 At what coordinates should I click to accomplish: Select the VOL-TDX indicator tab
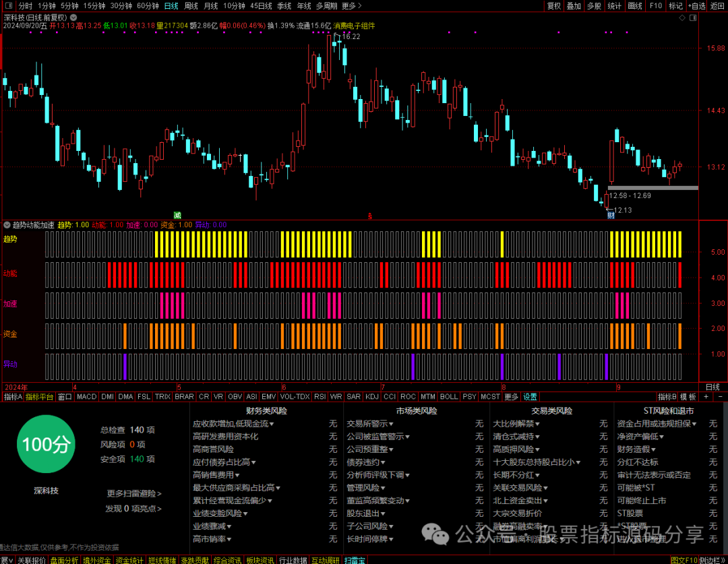pos(295,397)
